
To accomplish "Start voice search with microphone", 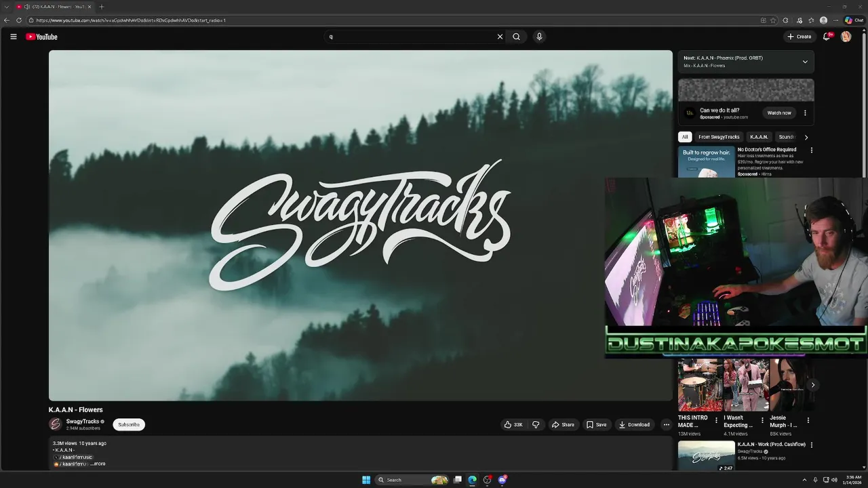I will (x=539, y=37).
